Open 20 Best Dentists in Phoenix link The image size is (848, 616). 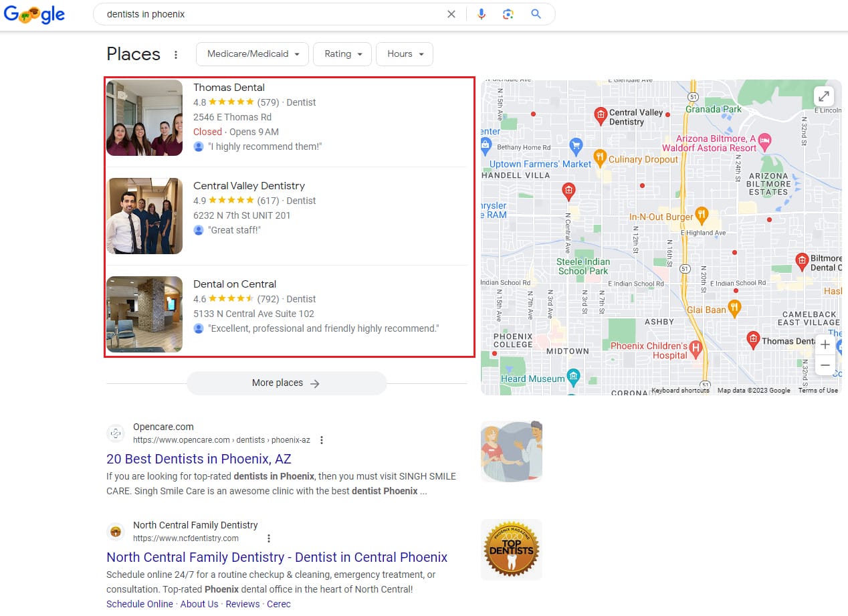[x=199, y=459]
